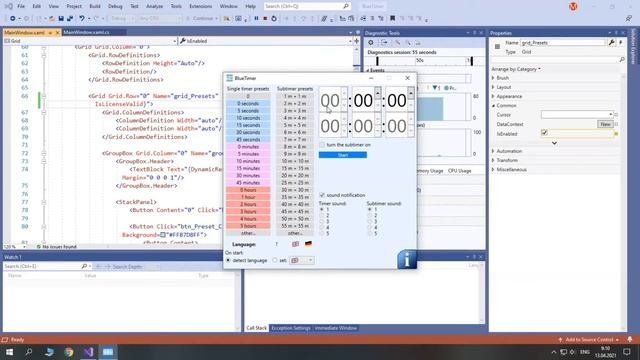Click the Undo icon in the toolbar
The image size is (640, 360).
coord(82,18)
